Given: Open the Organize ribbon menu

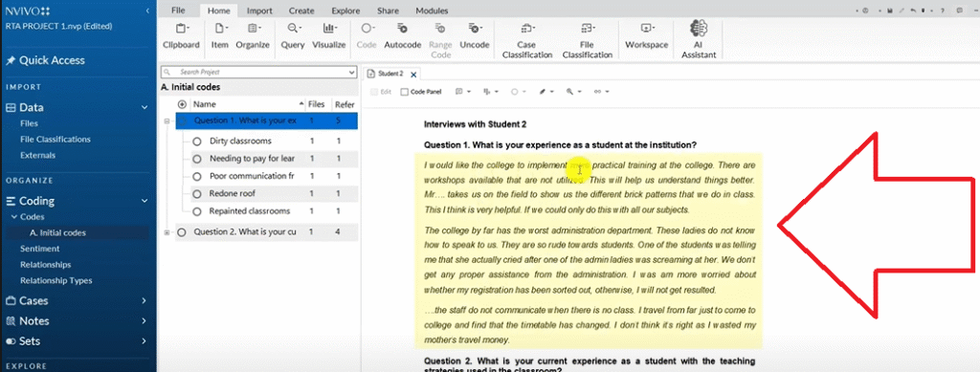Looking at the screenshot, I should point(253,36).
